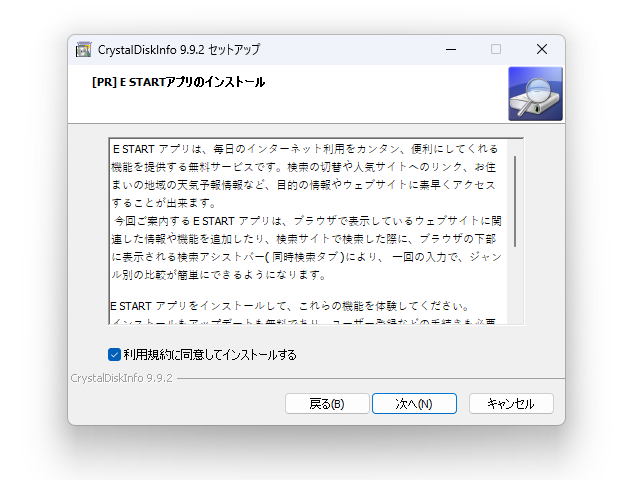
Task: Go back with the 戻る(B) button
Action: (x=327, y=404)
